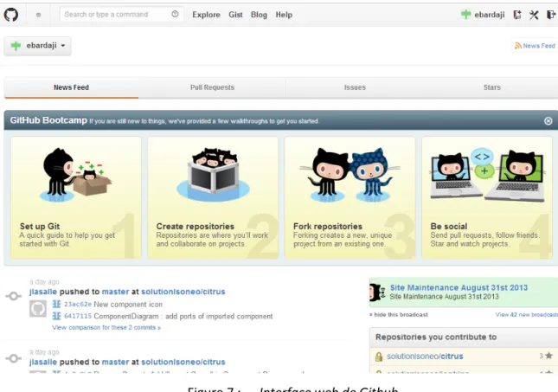Select the News Feed tab
The height and width of the screenshot is (392, 558).
click(71, 87)
